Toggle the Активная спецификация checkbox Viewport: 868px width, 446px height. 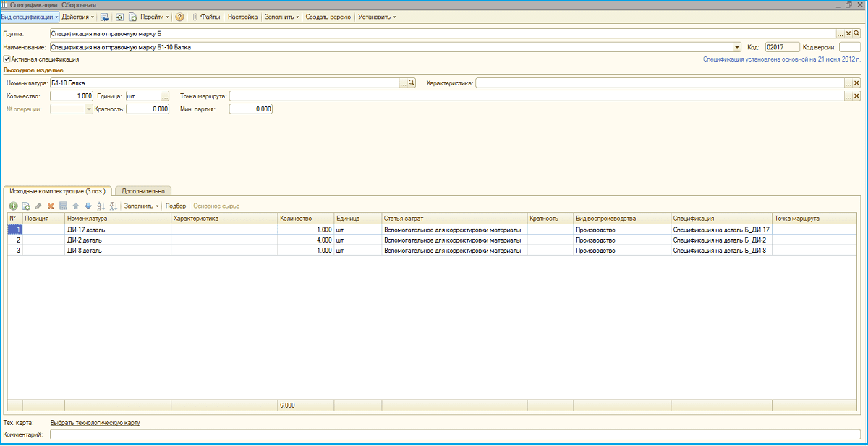pyautogui.click(x=7, y=59)
